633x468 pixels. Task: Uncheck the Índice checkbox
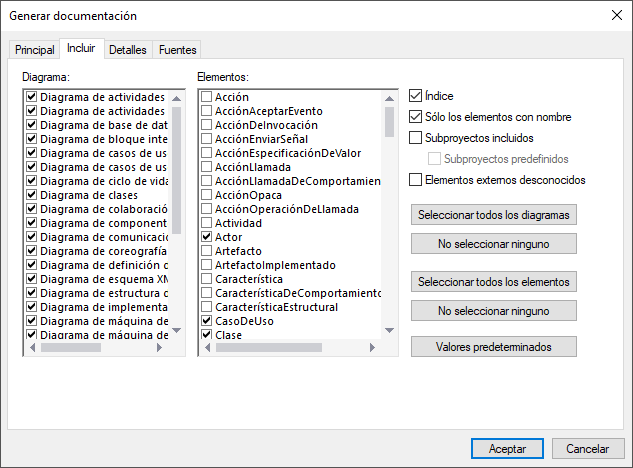(417, 96)
